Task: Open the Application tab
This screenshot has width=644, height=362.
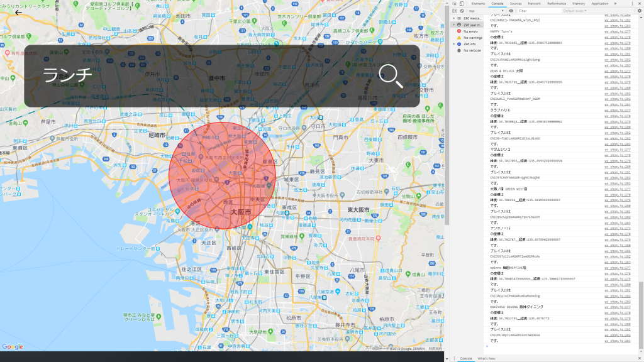Action: coord(599,4)
